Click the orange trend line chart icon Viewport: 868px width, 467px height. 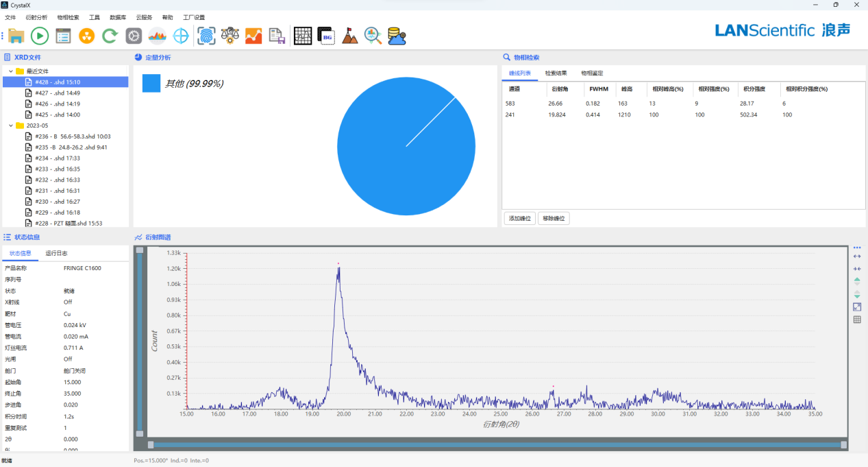coord(253,36)
